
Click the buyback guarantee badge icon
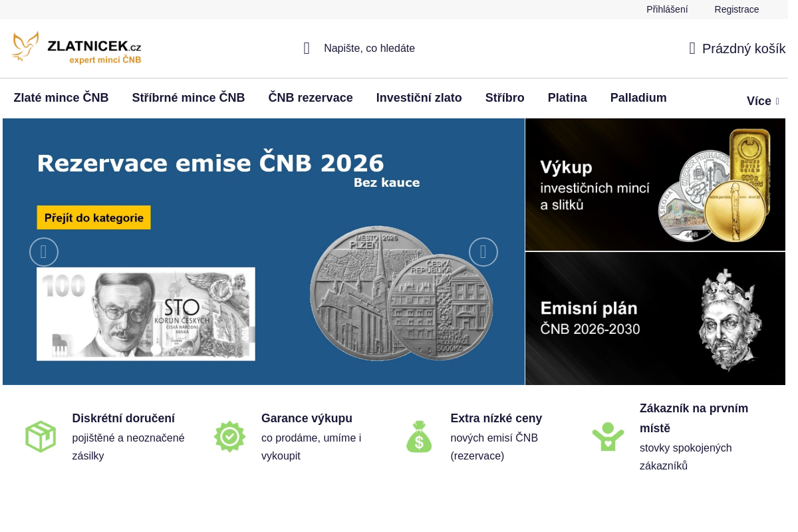pyautogui.click(x=229, y=437)
